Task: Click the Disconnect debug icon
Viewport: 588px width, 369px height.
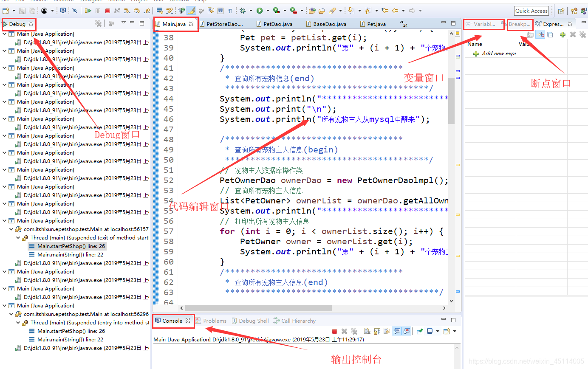Action: [x=117, y=11]
